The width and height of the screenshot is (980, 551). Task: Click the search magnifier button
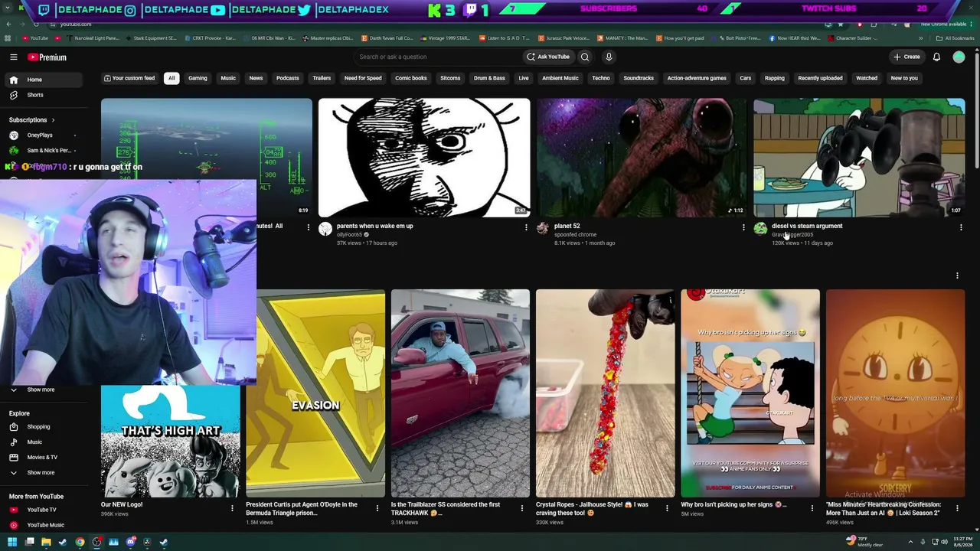[x=585, y=57]
